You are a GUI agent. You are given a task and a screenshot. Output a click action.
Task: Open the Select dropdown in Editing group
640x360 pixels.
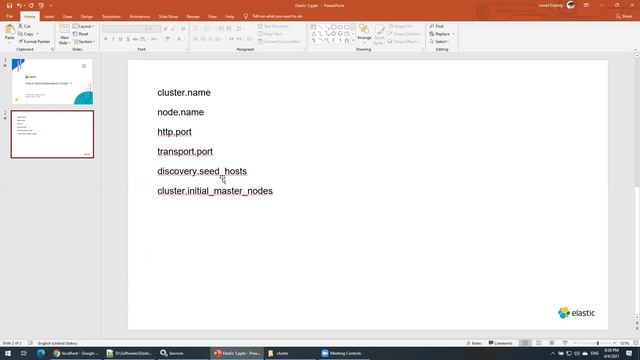pyautogui.click(x=439, y=42)
